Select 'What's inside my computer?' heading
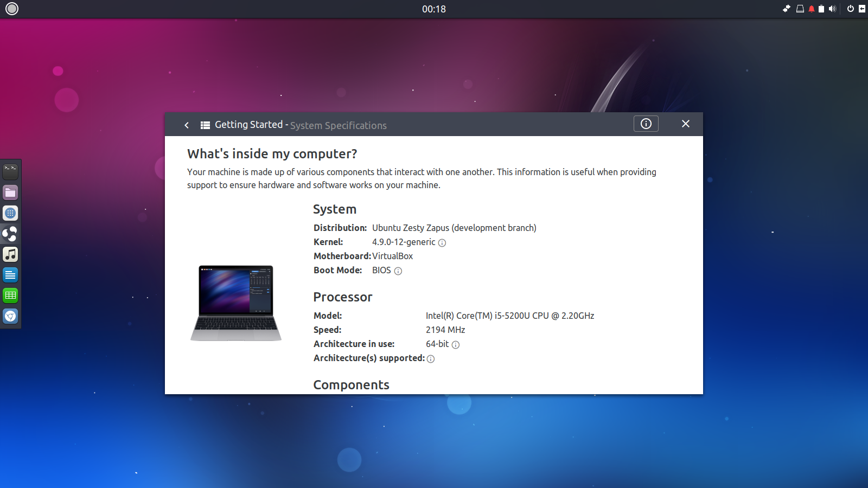The image size is (868, 488). point(272,154)
